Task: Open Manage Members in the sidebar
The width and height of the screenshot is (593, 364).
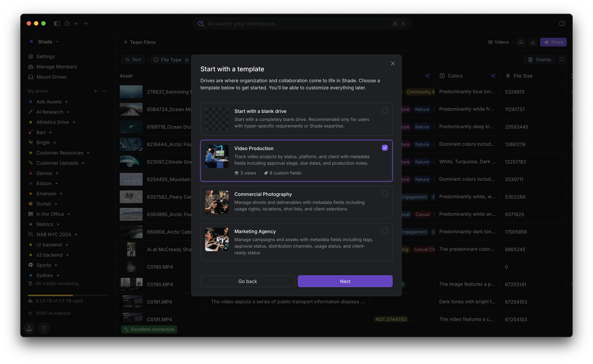Action: (57, 67)
